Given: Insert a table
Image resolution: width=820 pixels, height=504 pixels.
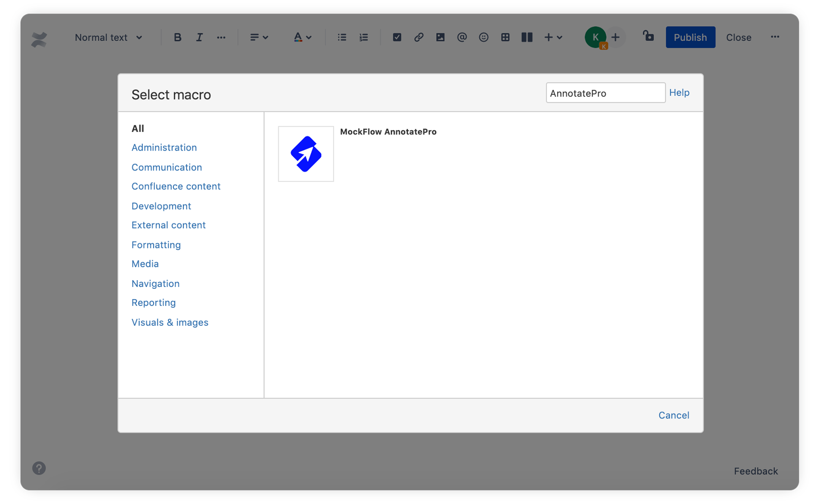Looking at the screenshot, I should [x=505, y=37].
